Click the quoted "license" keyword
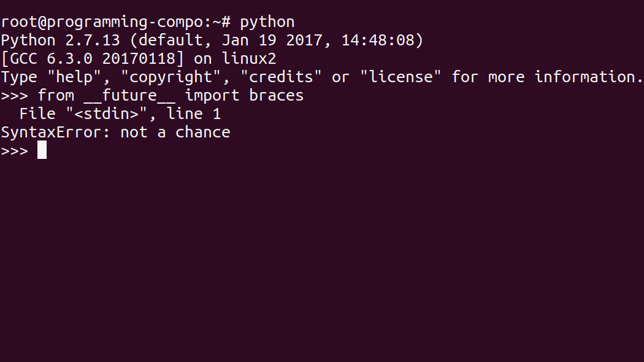 point(401,77)
